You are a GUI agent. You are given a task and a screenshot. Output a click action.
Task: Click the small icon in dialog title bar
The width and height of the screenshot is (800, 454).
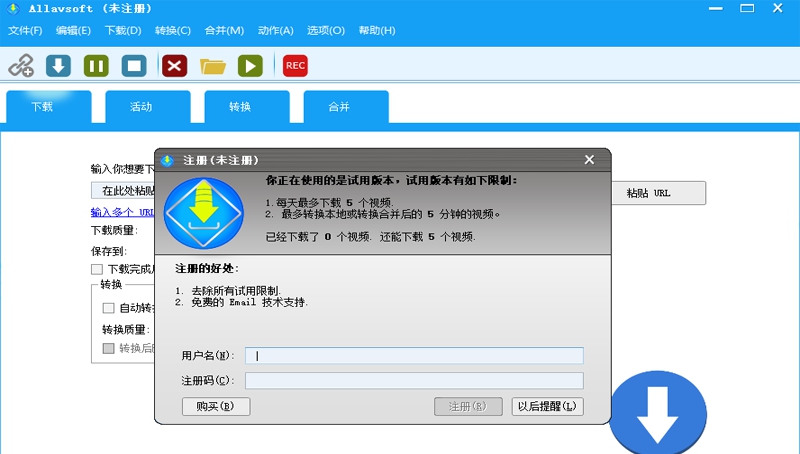pos(167,161)
